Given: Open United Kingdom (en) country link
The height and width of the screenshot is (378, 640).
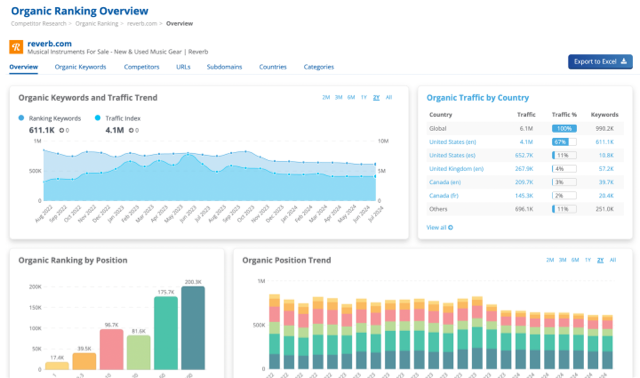Looking at the screenshot, I should click(456, 169).
